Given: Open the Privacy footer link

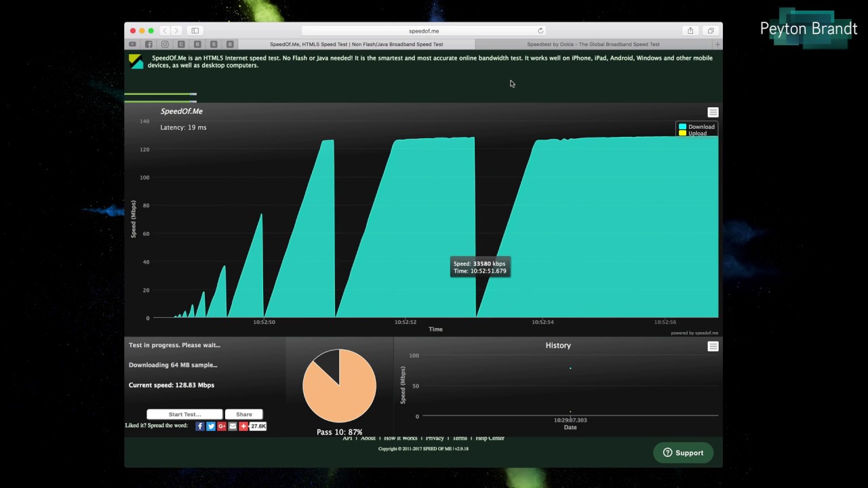Looking at the screenshot, I should pyautogui.click(x=435, y=439).
